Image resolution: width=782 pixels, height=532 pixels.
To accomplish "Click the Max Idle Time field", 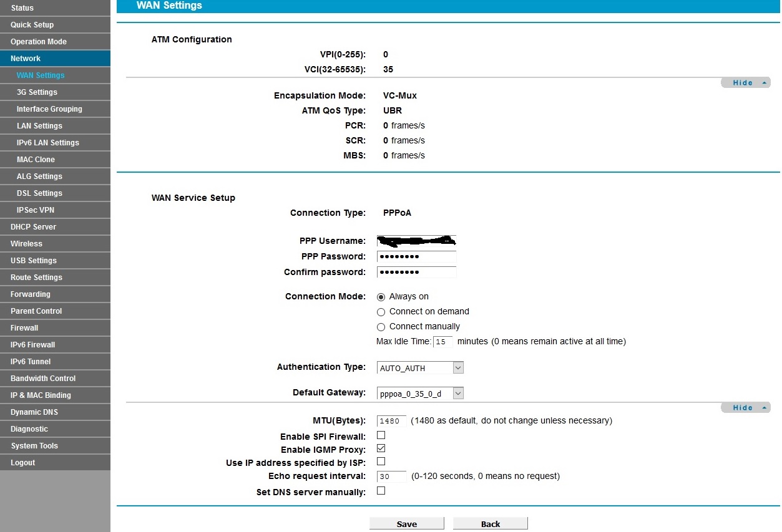I will (x=442, y=342).
